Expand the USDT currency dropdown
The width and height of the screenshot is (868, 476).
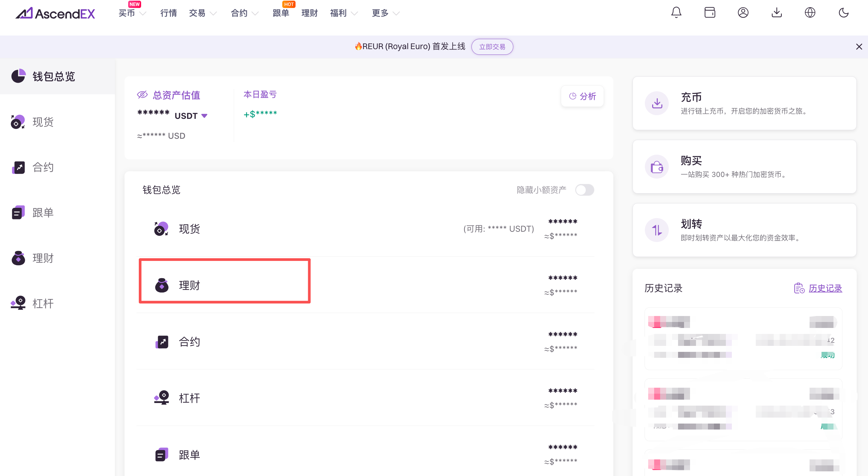[204, 116]
